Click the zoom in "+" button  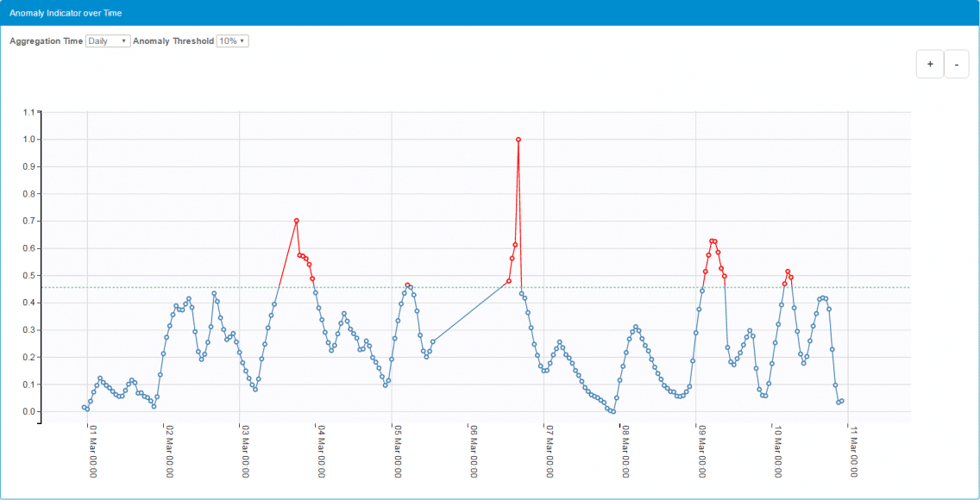[x=929, y=64]
